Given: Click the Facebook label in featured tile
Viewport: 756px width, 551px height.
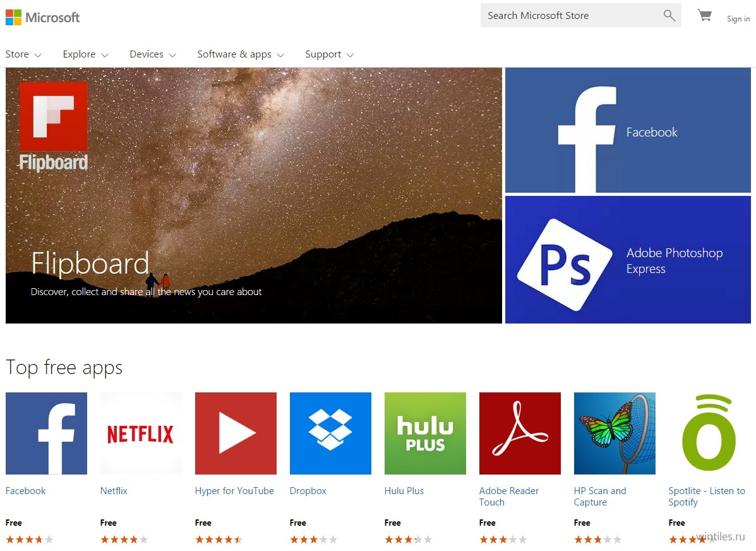Looking at the screenshot, I should click(x=652, y=132).
